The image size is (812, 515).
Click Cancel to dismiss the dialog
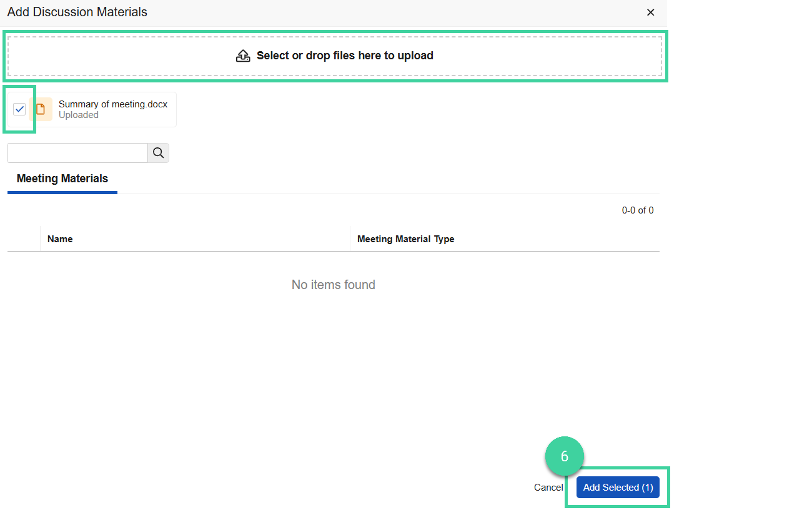[548, 487]
